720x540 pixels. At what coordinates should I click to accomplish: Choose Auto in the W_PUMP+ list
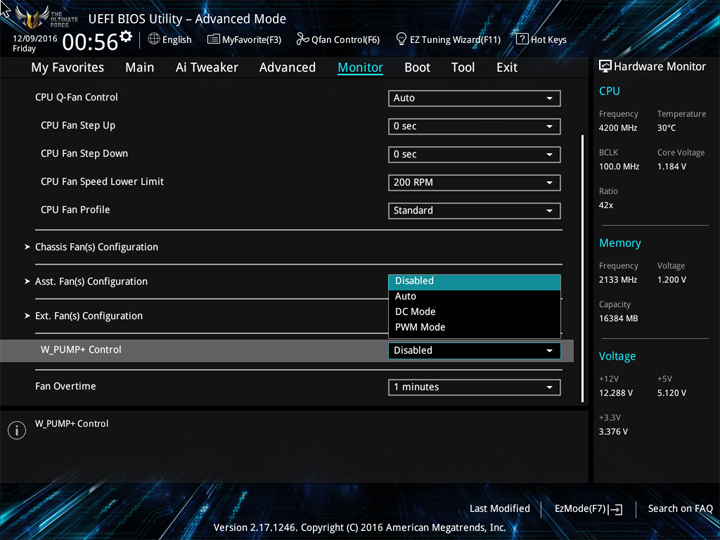pyautogui.click(x=474, y=297)
